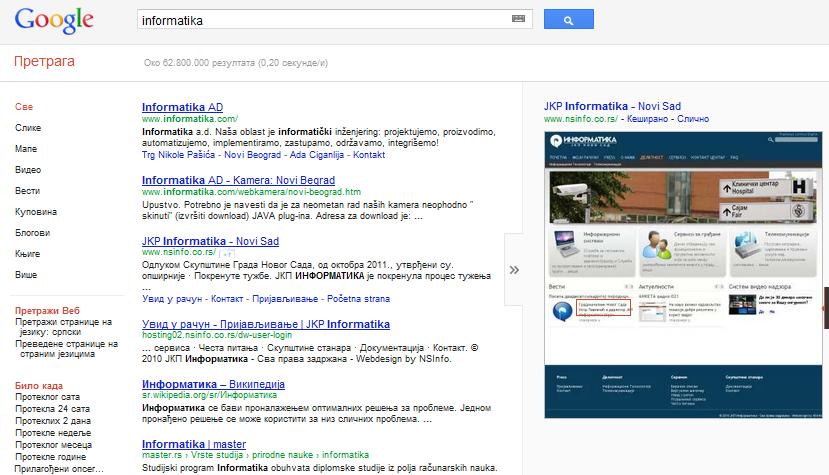Select the Све filter
The image size is (829, 475).
pyautogui.click(x=24, y=107)
